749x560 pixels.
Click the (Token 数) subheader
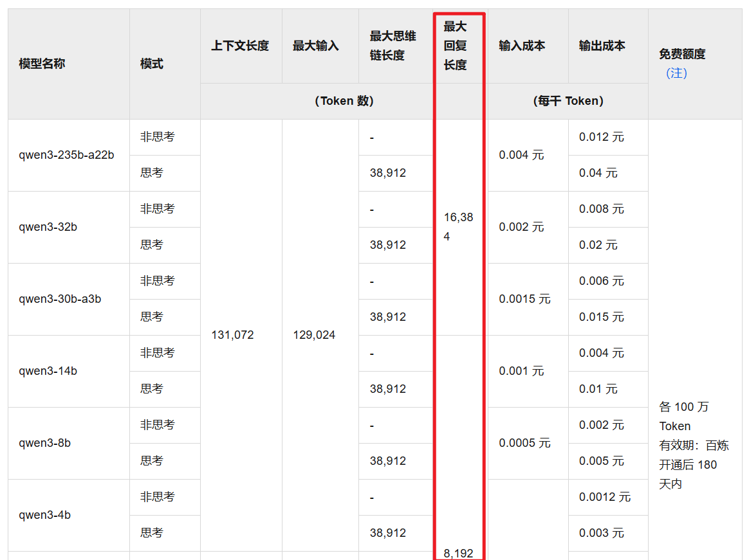coord(344,101)
